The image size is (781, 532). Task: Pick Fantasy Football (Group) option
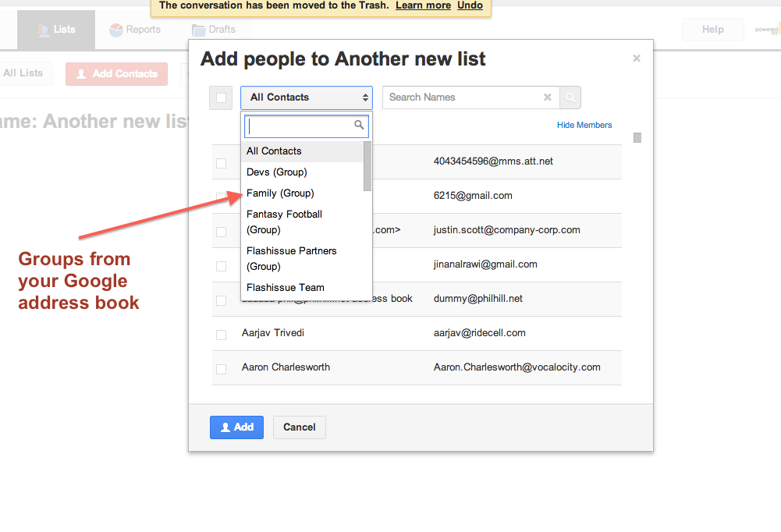coord(284,222)
